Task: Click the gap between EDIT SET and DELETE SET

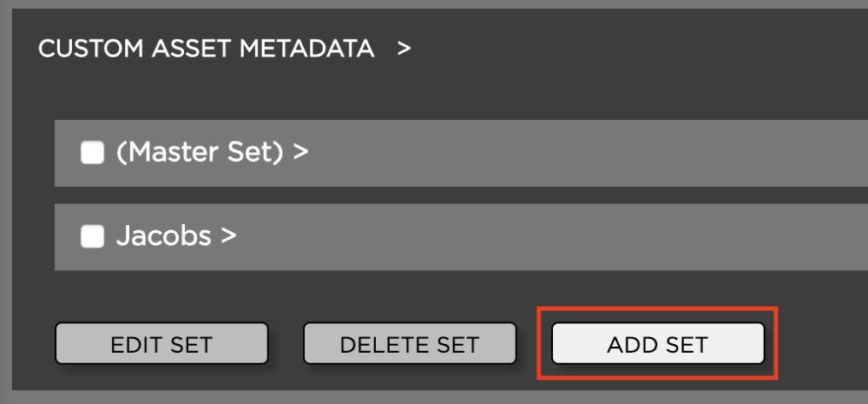Action: tap(286, 344)
